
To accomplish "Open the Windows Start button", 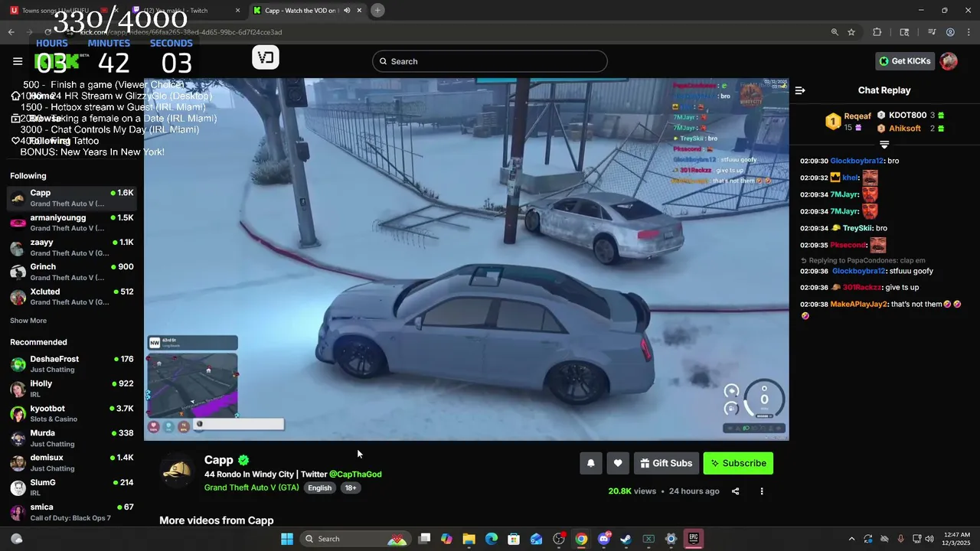I will (x=287, y=539).
